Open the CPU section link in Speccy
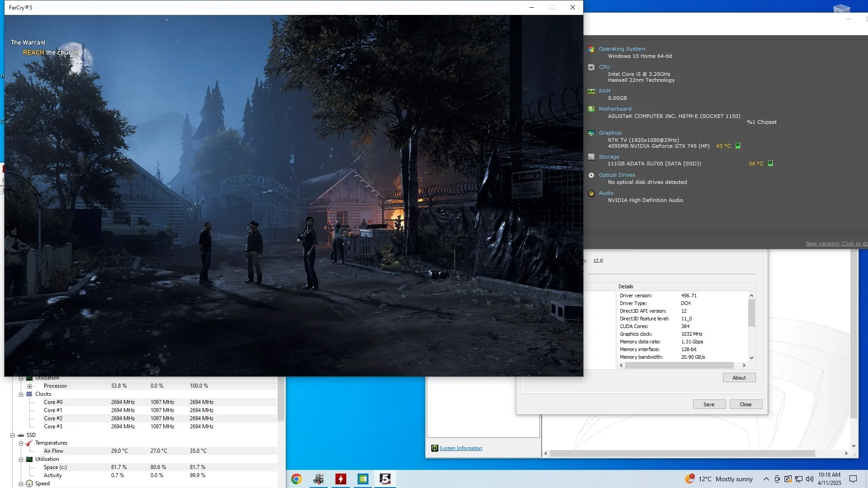 [604, 67]
